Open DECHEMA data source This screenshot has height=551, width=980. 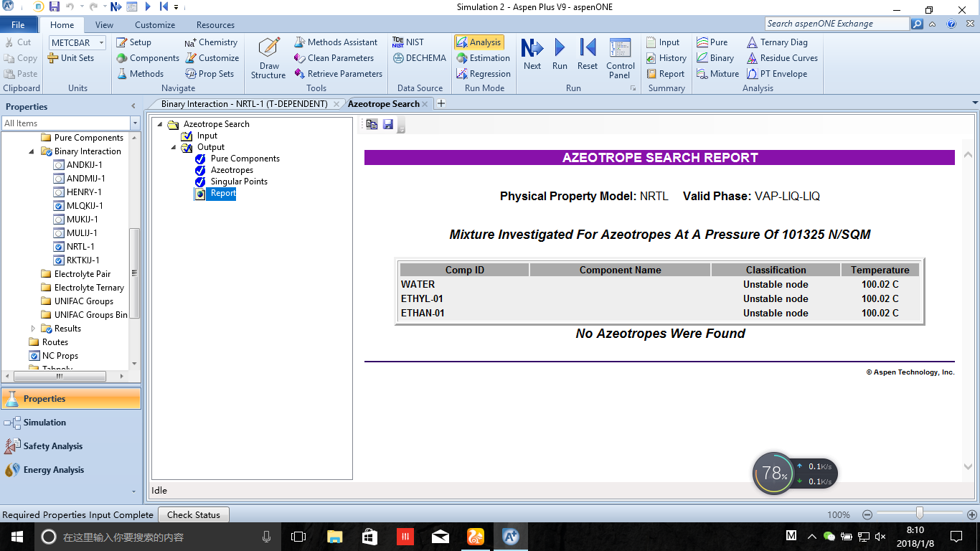[x=419, y=58]
